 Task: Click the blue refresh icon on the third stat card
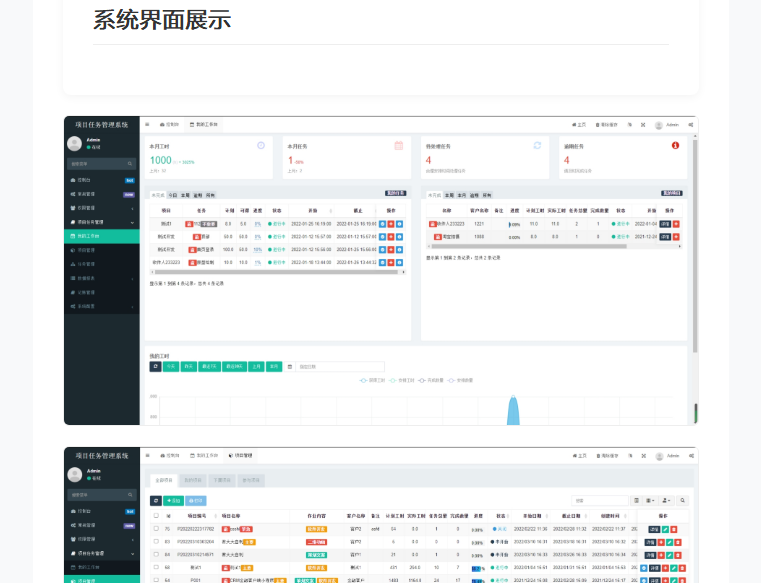[x=537, y=146]
